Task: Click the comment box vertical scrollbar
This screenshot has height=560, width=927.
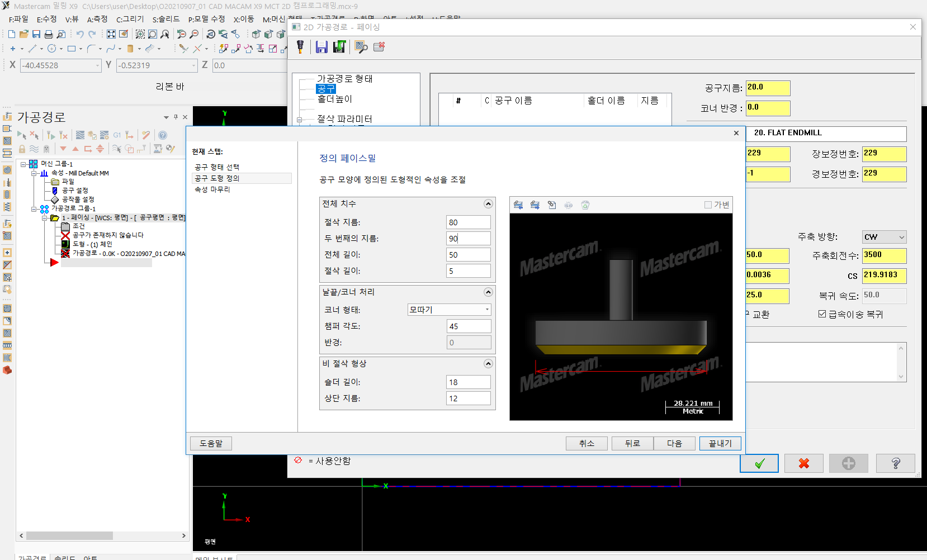Action: point(901,362)
